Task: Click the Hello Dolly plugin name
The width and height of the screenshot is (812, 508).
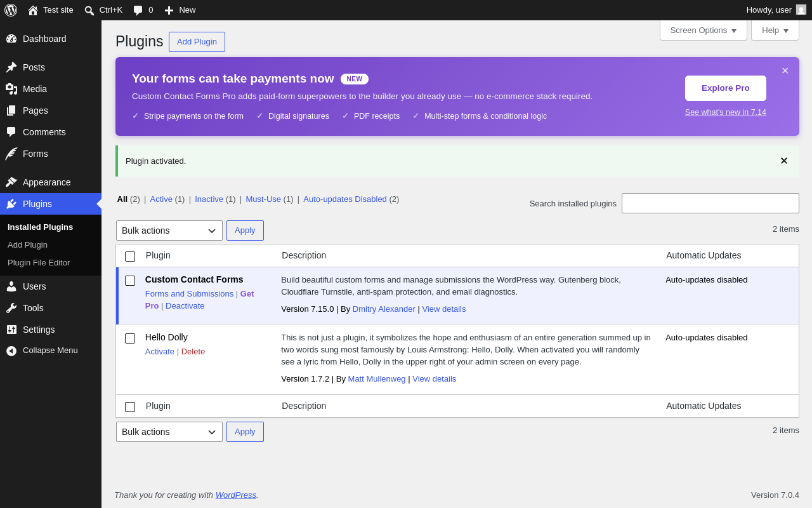Action: coord(166,337)
